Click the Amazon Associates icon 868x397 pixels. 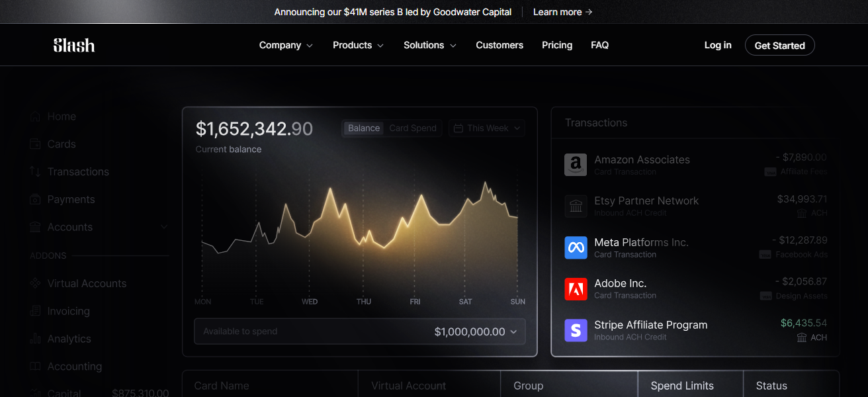(x=576, y=165)
